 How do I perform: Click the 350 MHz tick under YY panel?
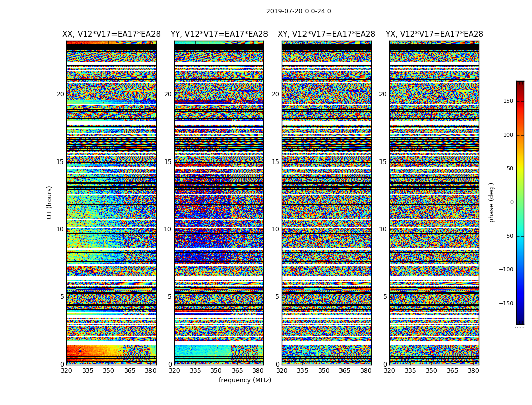click(x=216, y=371)
